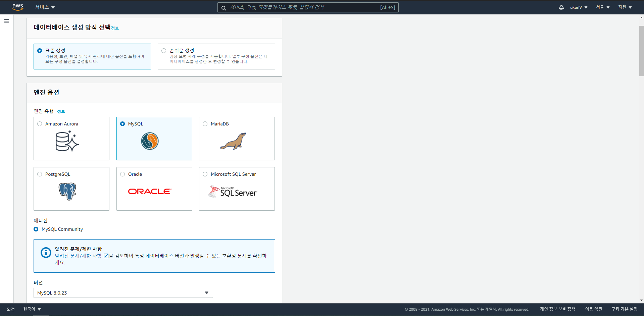Open the MySQL 8.0.23 version dropdown
The image size is (644, 316).
[x=123, y=293]
